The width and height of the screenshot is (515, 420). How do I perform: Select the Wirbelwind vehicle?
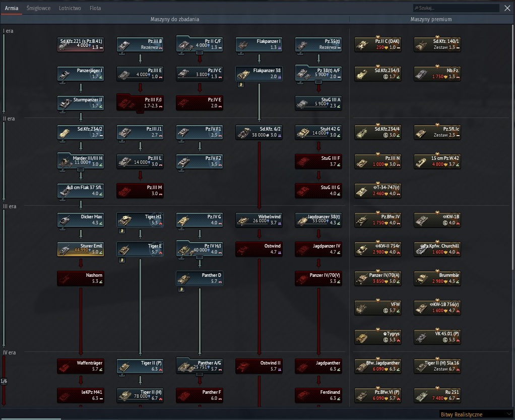pos(259,220)
